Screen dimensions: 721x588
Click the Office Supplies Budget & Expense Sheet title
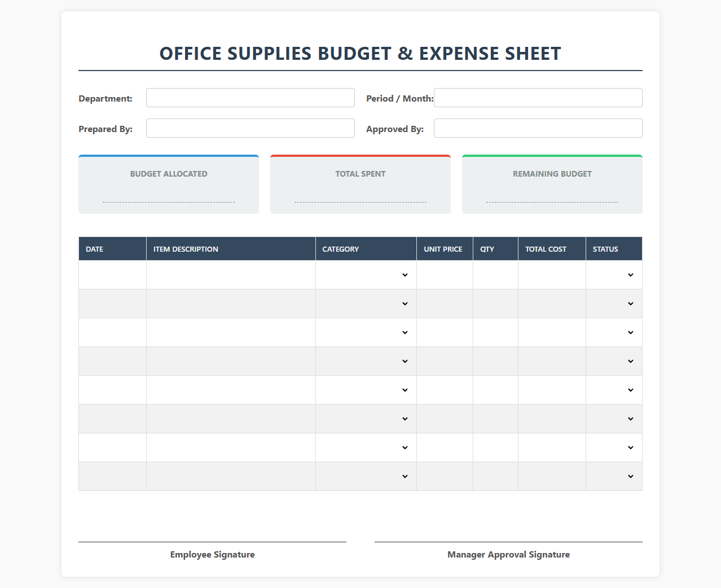click(360, 53)
